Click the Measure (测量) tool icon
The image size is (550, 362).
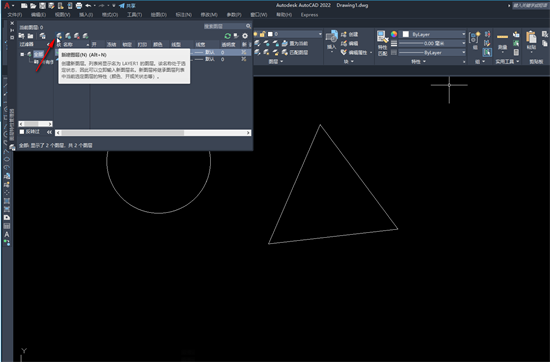click(502, 40)
